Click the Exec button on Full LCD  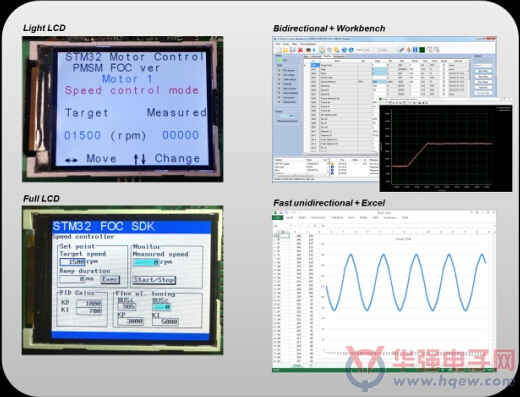(x=110, y=279)
